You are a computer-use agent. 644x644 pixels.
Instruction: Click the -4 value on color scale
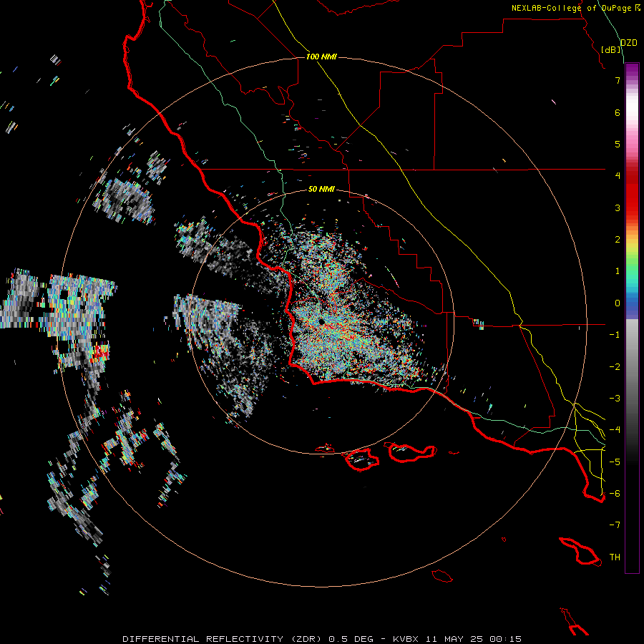point(615,430)
